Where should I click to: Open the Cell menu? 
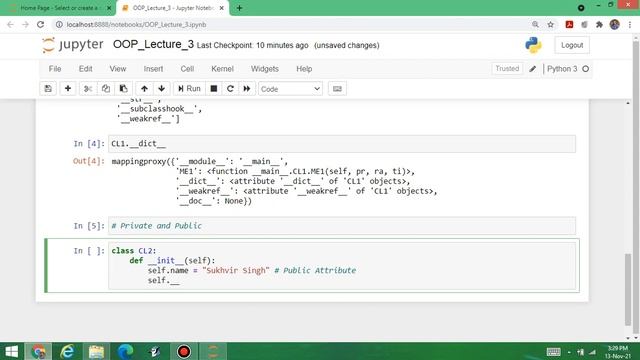(x=187, y=69)
